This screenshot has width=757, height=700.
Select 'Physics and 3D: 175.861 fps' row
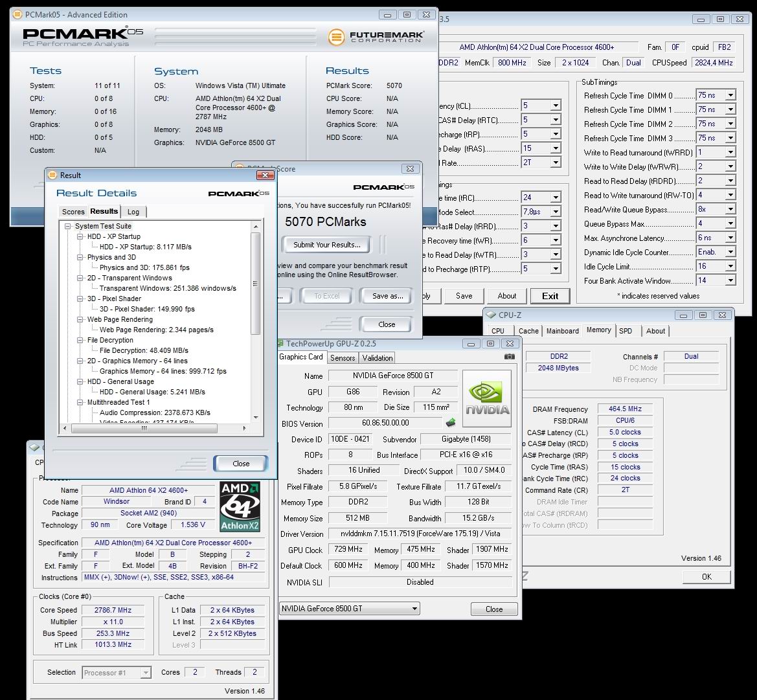[144, 267]
